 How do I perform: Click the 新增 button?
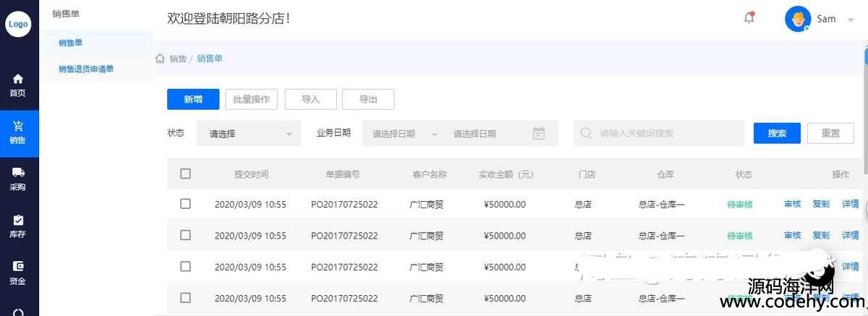tap(193, 99)
